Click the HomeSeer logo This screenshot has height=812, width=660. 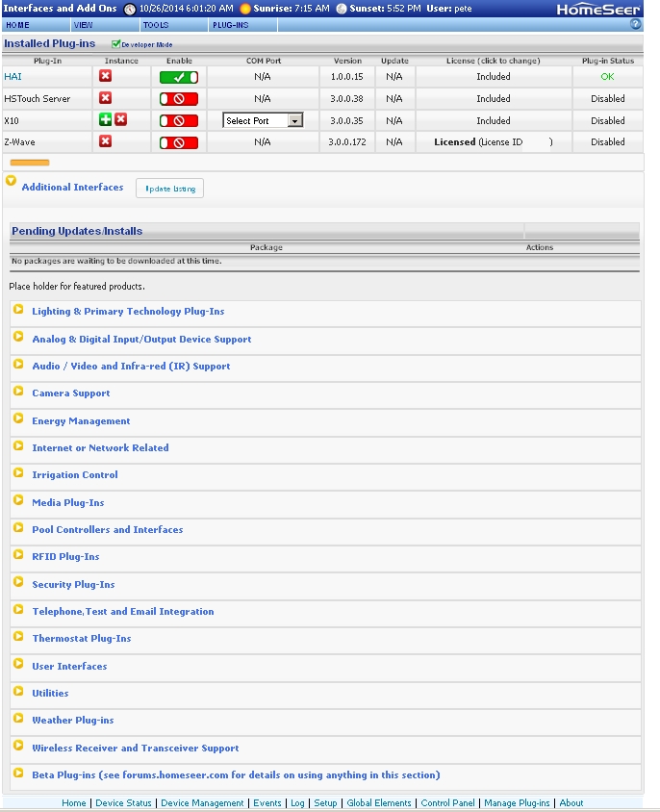597,10
